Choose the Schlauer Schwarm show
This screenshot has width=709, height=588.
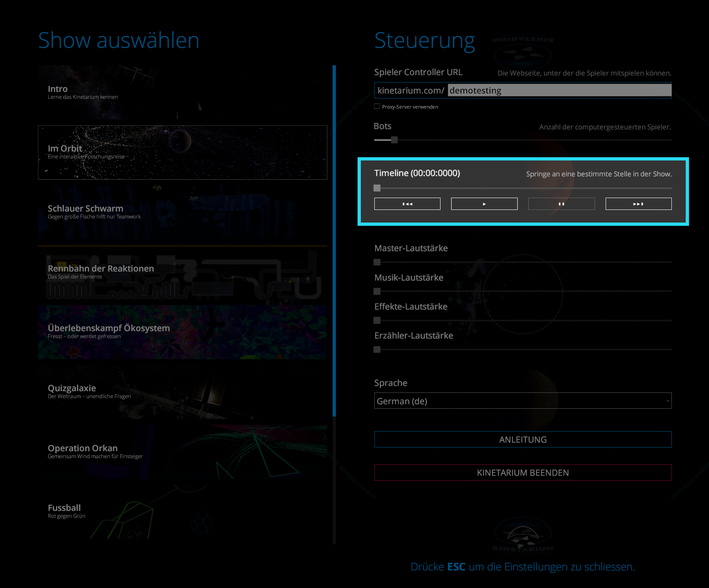pos(182,212)
